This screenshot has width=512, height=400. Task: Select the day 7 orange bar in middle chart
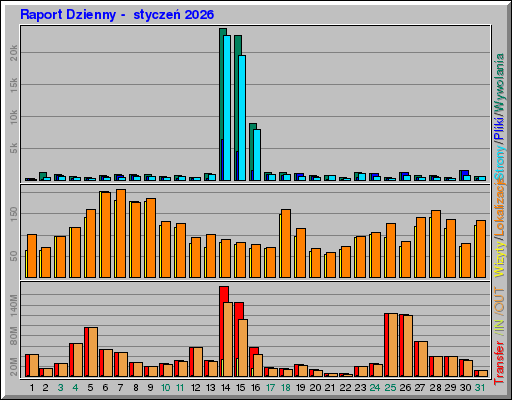[121, 233]
